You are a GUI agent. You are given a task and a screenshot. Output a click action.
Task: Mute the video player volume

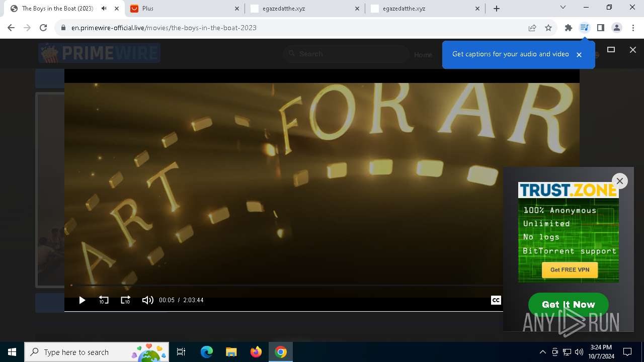tap(147, 300)
